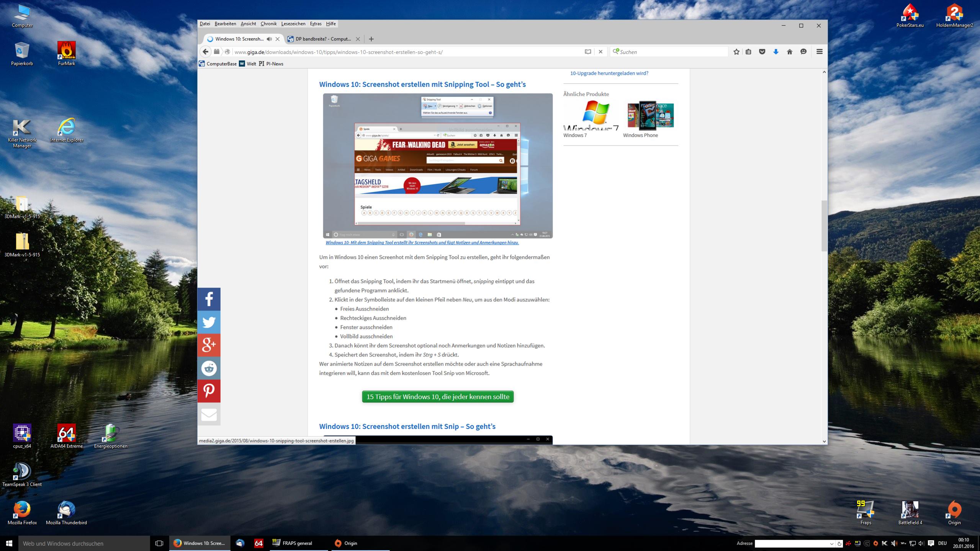
Task: Click the page's vertical scrollbar thumb
Action: tap(824, 226)
